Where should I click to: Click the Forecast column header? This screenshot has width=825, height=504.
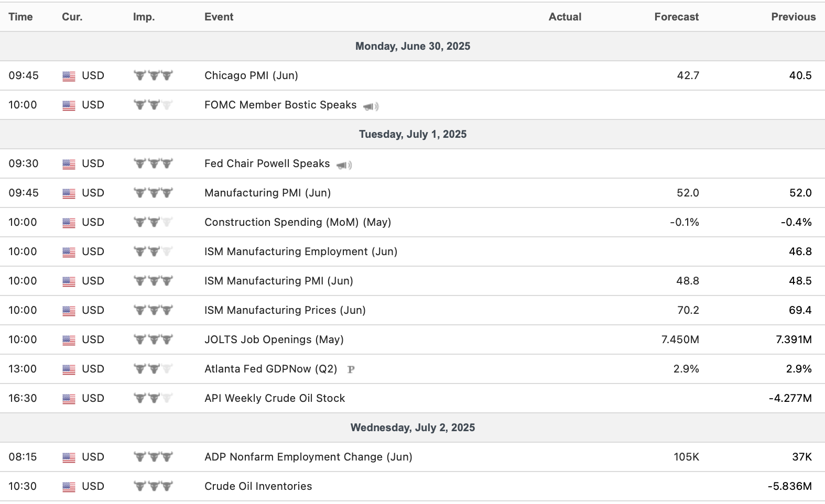tap(676, 17)
